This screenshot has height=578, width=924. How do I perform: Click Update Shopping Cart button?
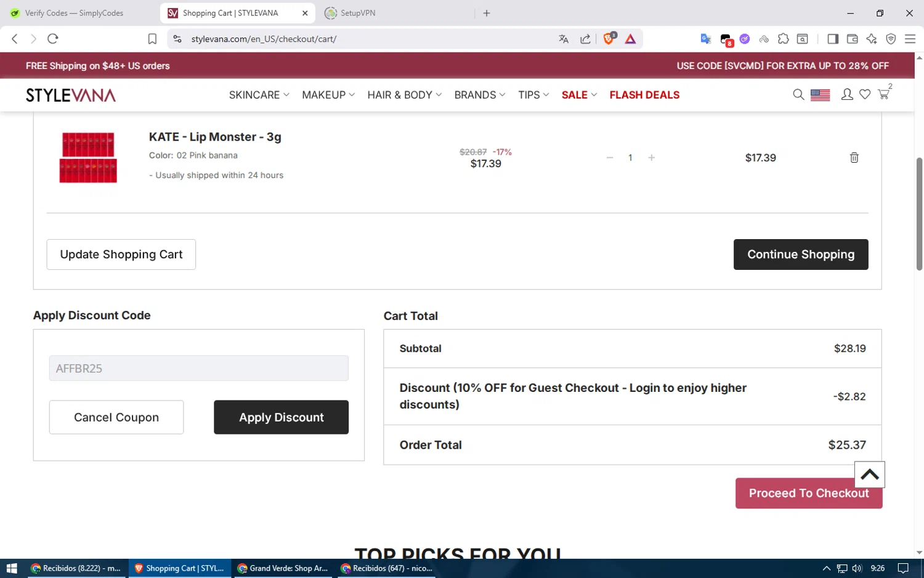click(x=121, y=254)
